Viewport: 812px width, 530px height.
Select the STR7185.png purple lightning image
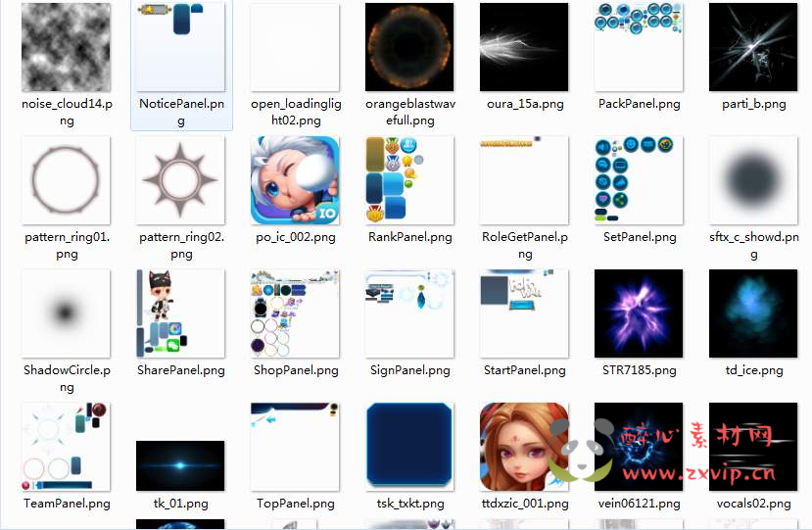[x=639, y=313]
